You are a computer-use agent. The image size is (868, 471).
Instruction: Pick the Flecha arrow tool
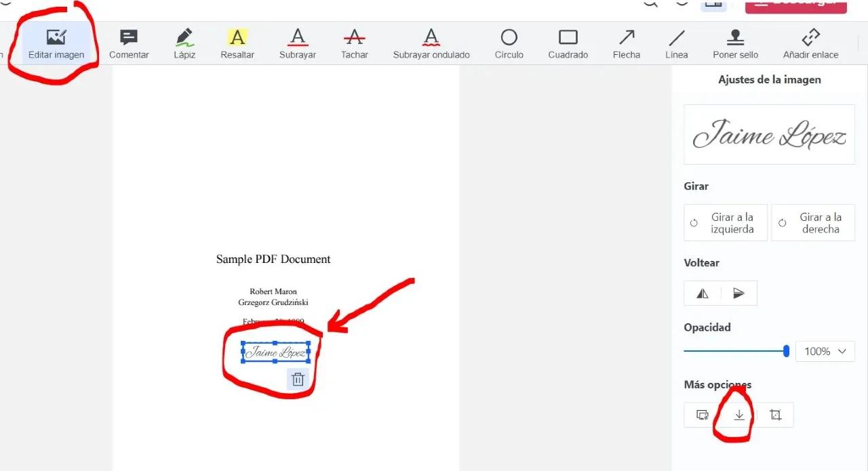pyautogui.click(x=627, y=43)
